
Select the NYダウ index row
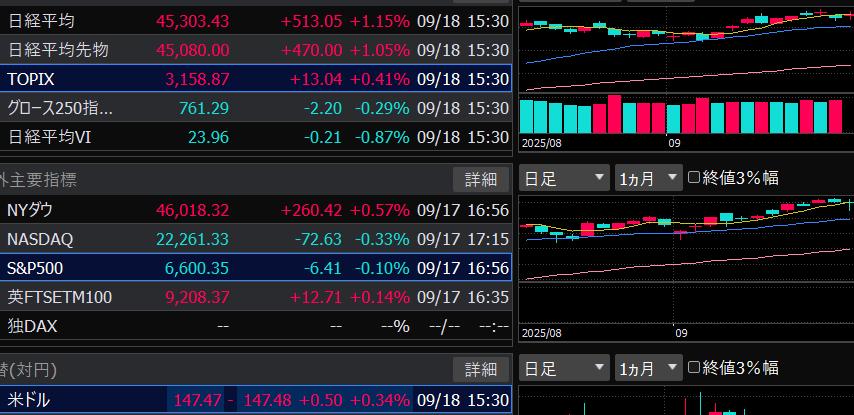tap(255, 210)
